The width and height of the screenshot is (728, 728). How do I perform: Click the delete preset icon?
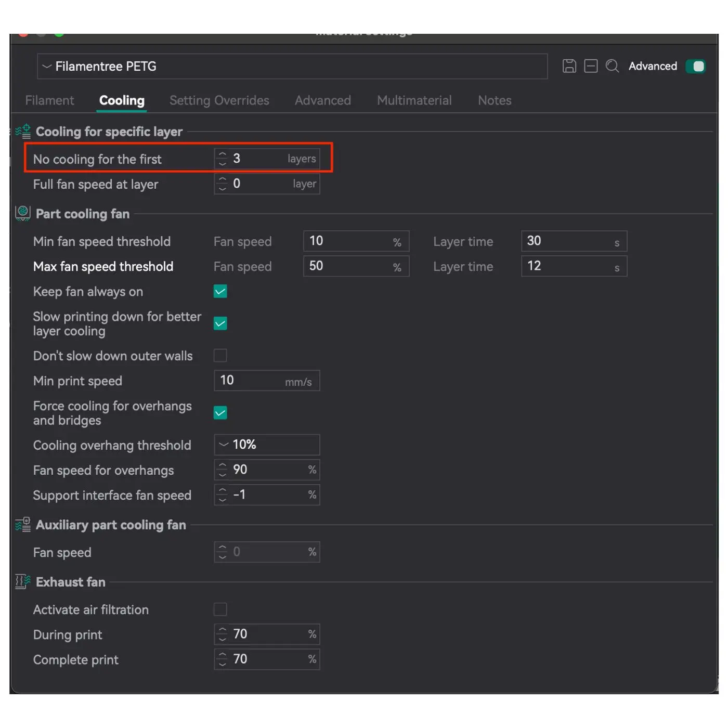point(591,66)
